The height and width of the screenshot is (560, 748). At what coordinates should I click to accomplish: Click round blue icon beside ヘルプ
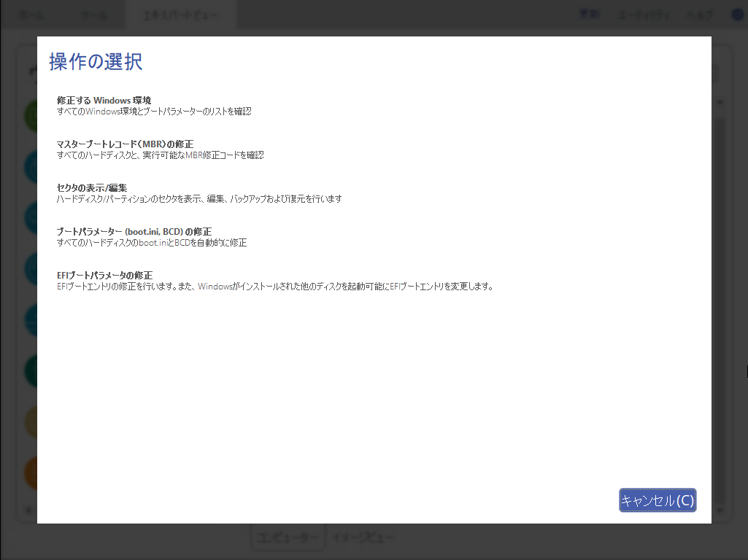pyautogui.click(x=738, y=15)
